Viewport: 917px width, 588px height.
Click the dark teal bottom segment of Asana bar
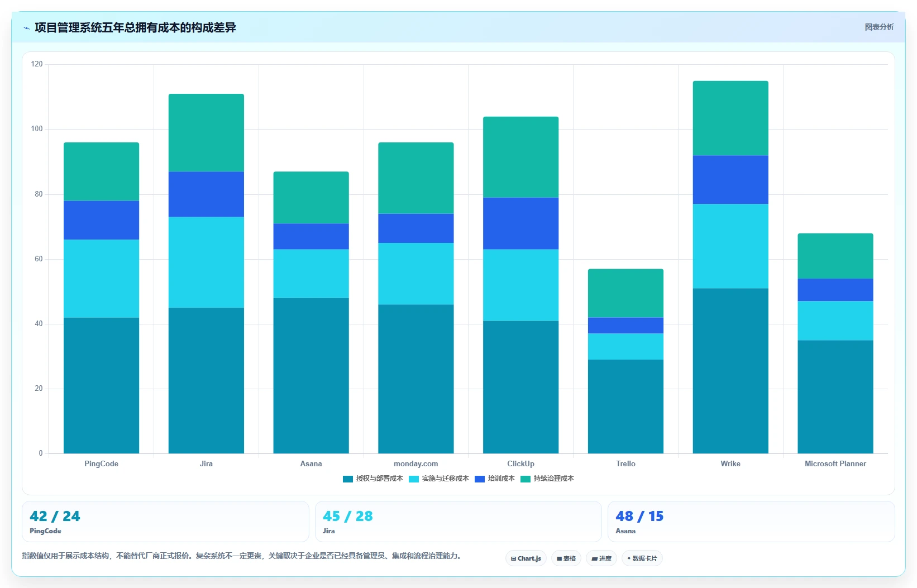click(311, 376)
